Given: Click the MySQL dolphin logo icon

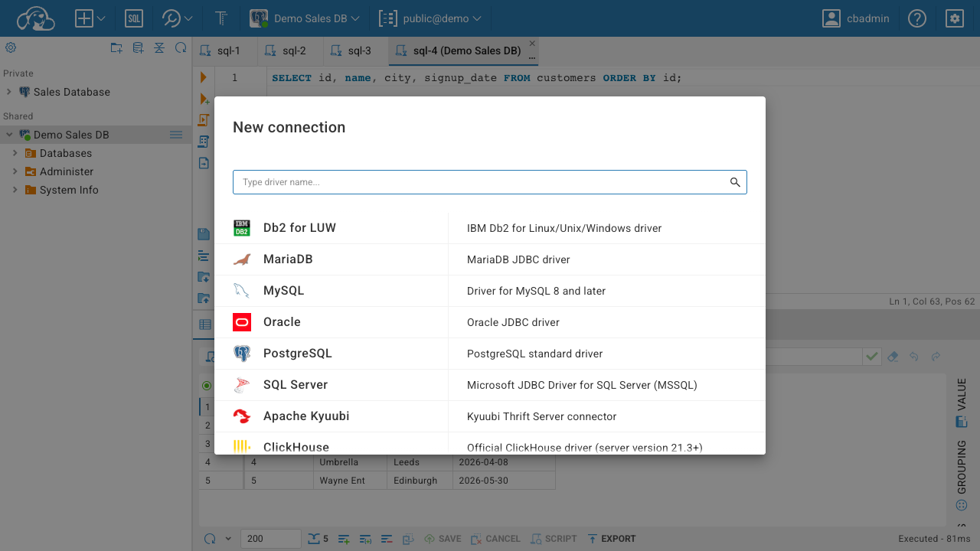Looking at the screenshot, I should pos(242,291).
